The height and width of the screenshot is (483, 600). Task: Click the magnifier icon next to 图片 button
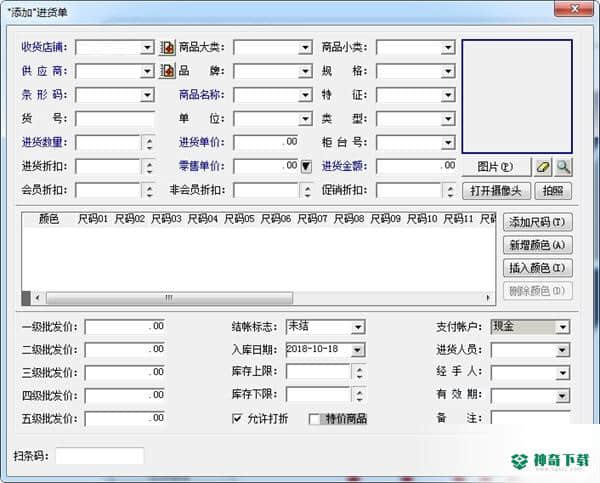pos(563,167)
